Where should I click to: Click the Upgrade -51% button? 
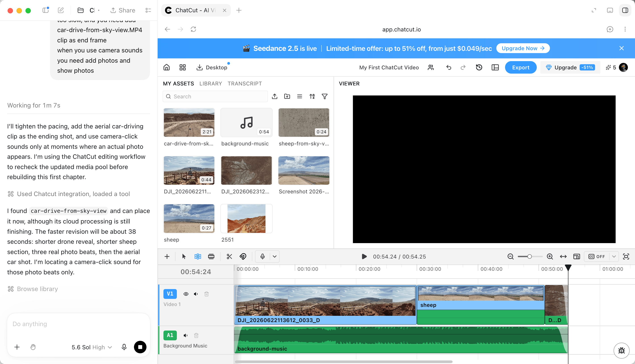[x=570, y=67]
